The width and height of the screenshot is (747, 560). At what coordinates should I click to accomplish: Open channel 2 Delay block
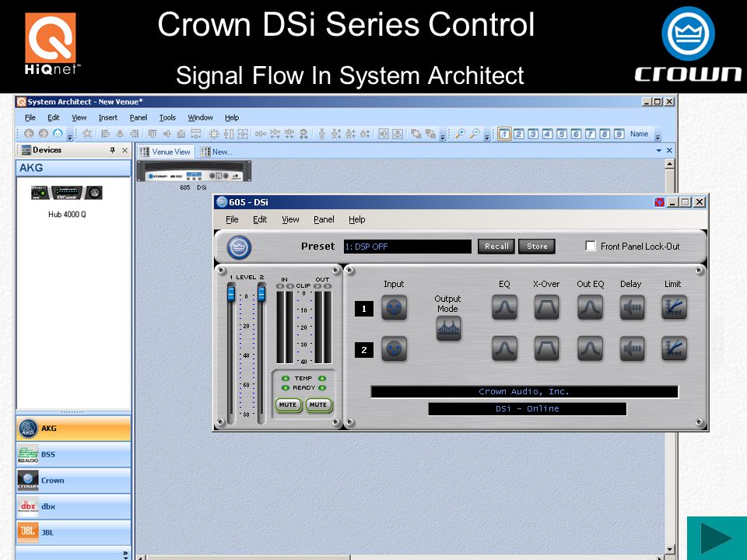click(x=632, y=349)
